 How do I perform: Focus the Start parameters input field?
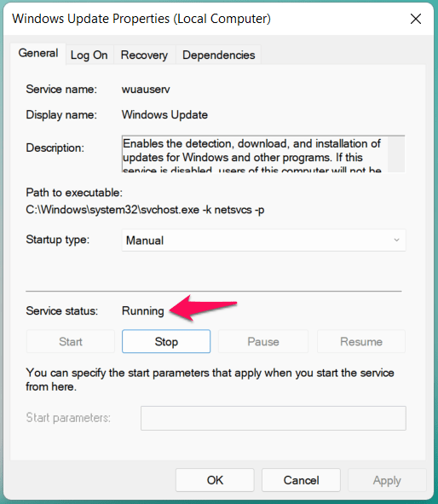click(x=274, y=418)
